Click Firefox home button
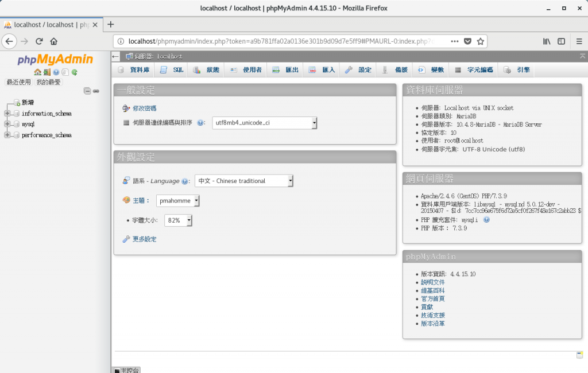Viewport: 588px width, 373px height. 53,41
